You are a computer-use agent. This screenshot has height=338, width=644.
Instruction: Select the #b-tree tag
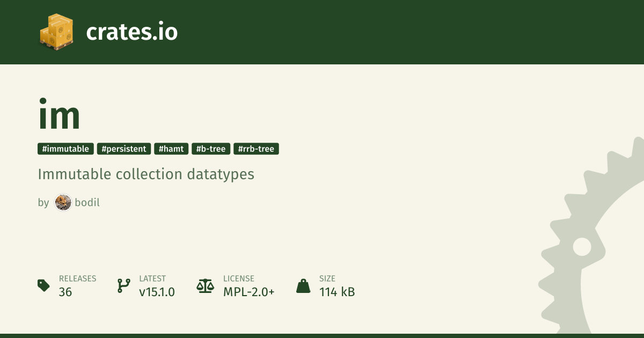click(x=211, y=149)
